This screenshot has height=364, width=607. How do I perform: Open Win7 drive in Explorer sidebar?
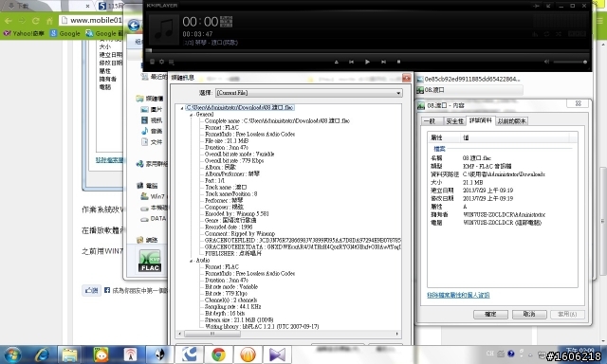coord(153,196)
